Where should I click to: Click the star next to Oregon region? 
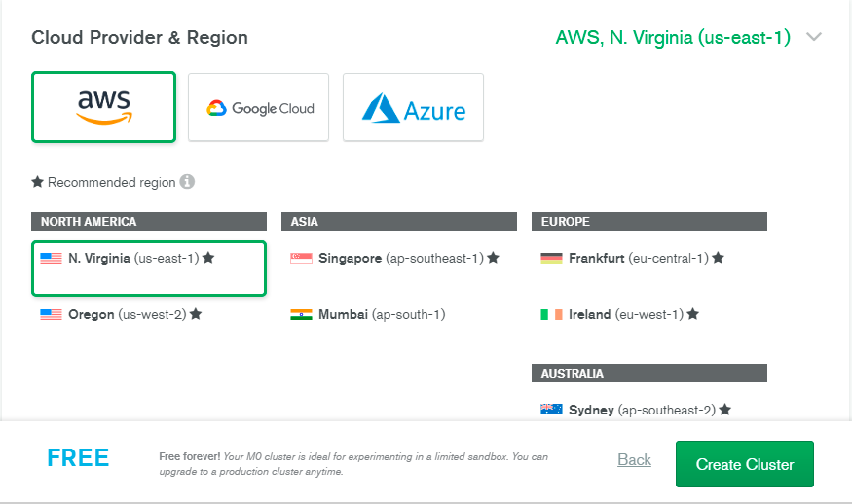coord(196,314)
